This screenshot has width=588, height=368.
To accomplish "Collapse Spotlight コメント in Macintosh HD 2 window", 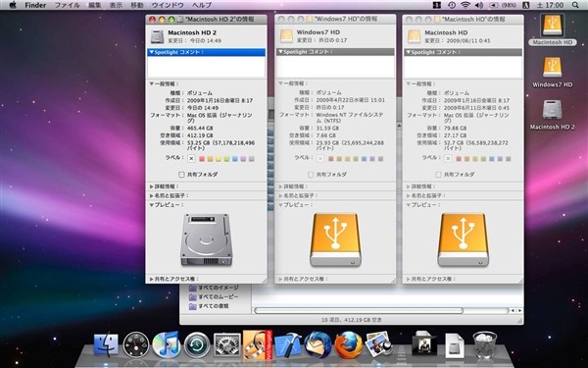I will pyautogui.click(x=152, y=52).
